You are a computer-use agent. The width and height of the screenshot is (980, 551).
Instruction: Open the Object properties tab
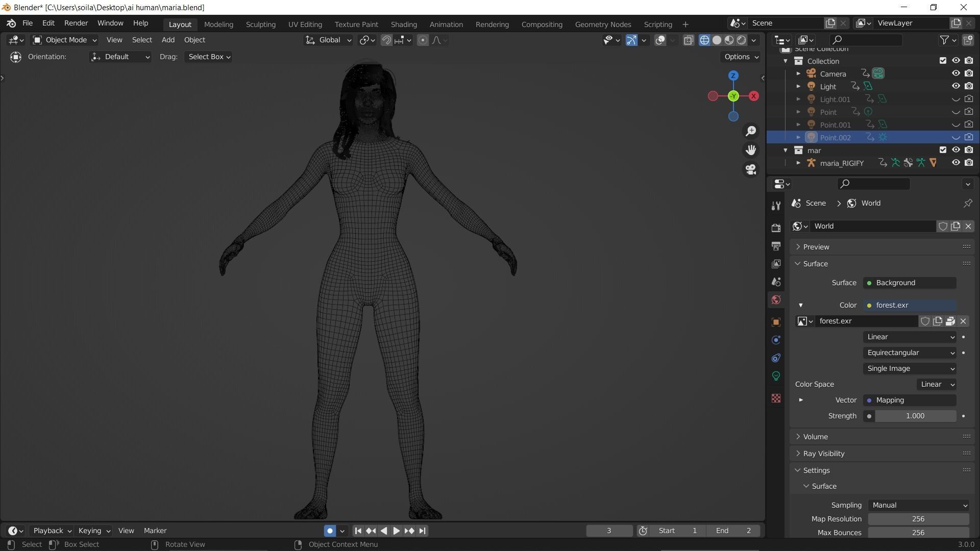[776, 322]
